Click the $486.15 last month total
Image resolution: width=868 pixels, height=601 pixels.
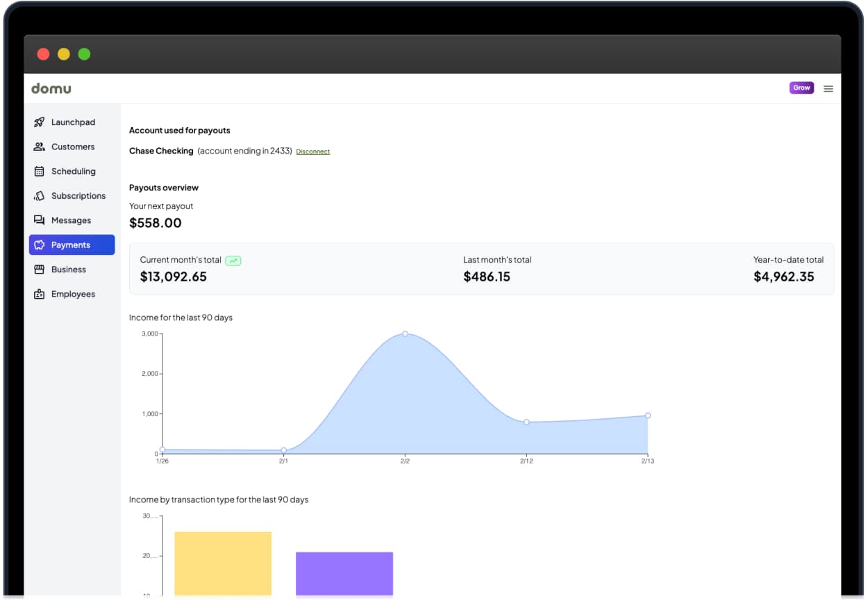coord(487,277)
